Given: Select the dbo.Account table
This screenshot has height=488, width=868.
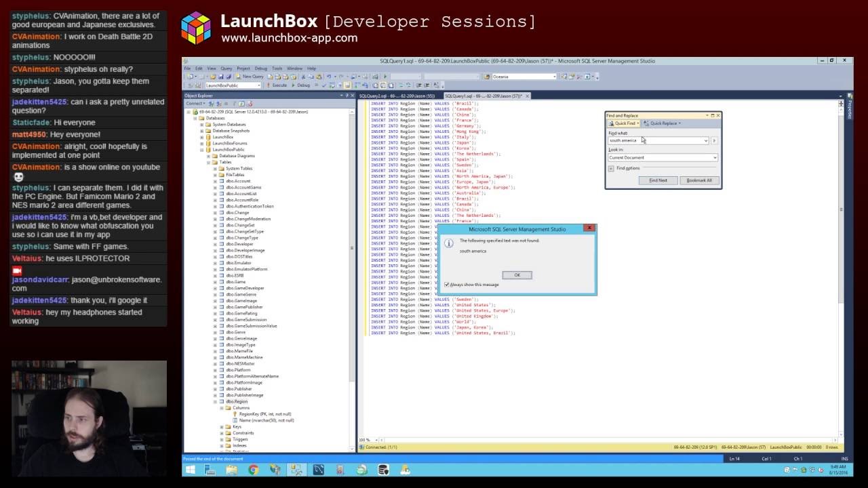Looking at the screenshot, I should click(238, 181).
